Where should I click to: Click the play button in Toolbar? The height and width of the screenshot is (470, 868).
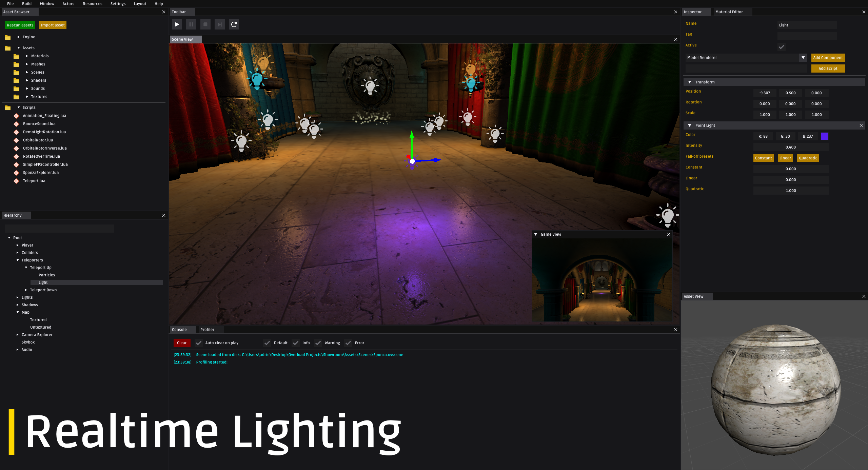178,24
